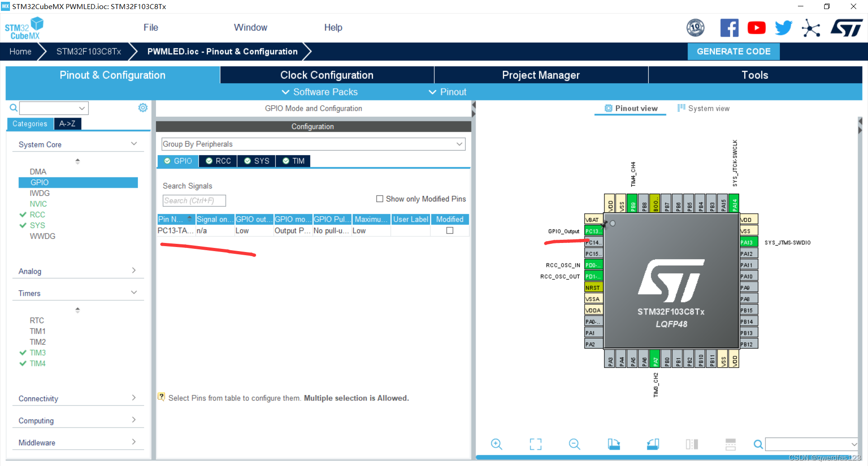Switch to the Tools tab

tap(755, 75)
